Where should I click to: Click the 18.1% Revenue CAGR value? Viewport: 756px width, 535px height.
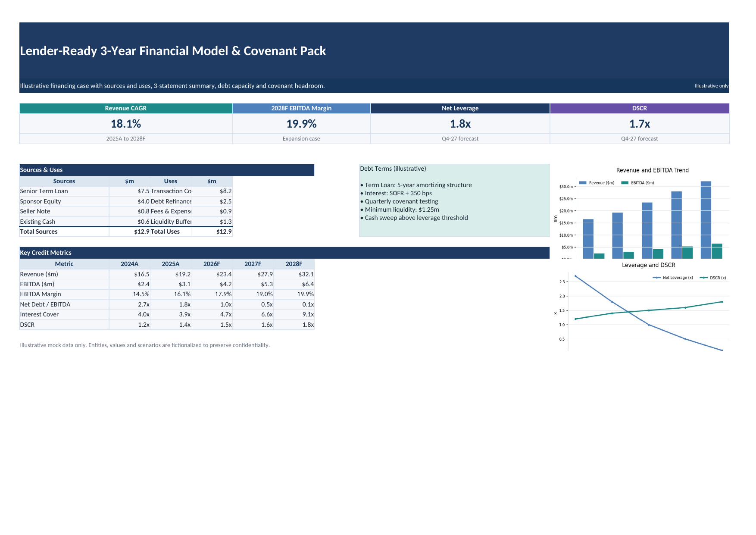(126, 124)
